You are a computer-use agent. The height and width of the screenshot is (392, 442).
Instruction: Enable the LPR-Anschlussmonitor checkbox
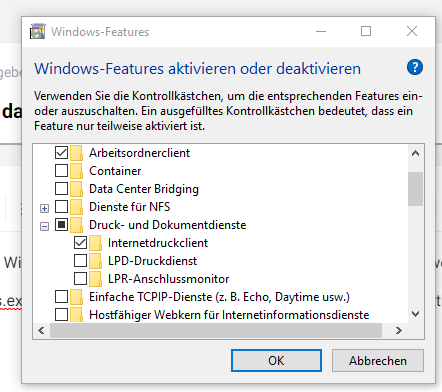tap(80, 279)
